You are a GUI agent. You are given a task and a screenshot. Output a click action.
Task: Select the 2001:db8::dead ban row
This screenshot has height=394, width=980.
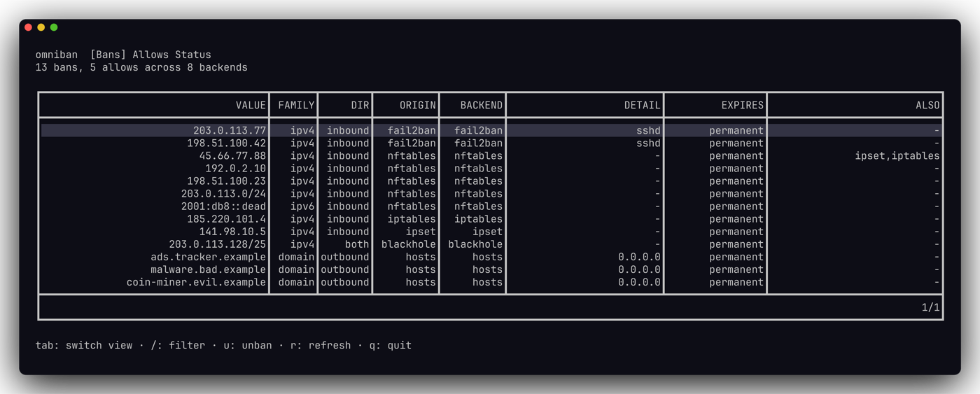[490, 206]
